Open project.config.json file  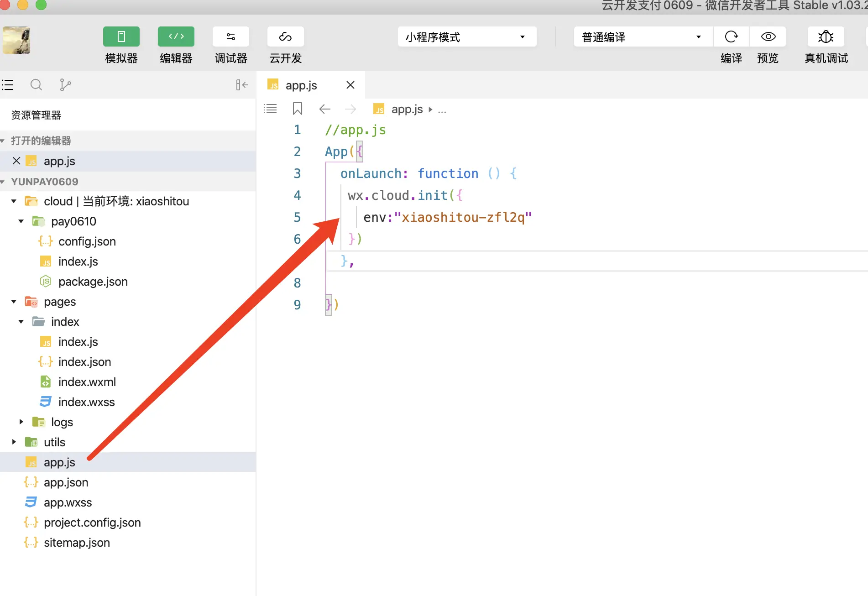click(x=128, y=523)
